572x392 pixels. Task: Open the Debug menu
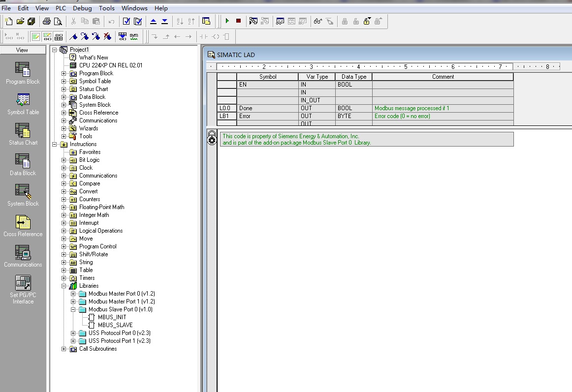click(x=82, y=8)
